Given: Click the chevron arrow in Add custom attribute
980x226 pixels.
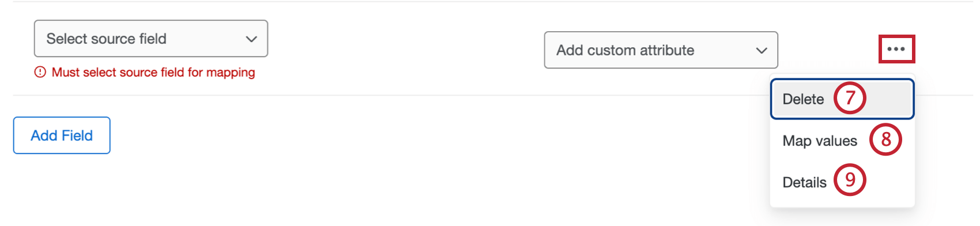Looking at the screenshot, I should 762,51.
